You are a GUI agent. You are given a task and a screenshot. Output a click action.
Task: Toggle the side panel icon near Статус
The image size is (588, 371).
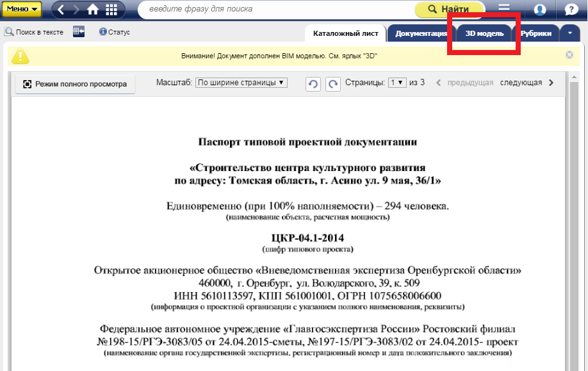pyautogui.click(x=79, y=32)
